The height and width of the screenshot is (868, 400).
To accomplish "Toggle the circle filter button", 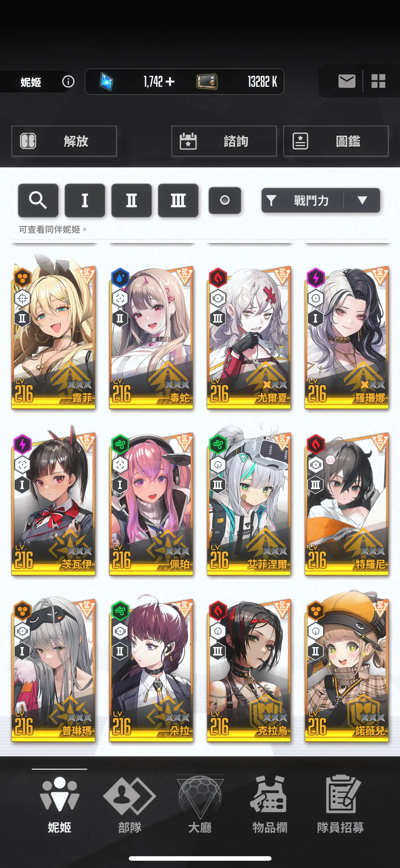I will [225, 200].
